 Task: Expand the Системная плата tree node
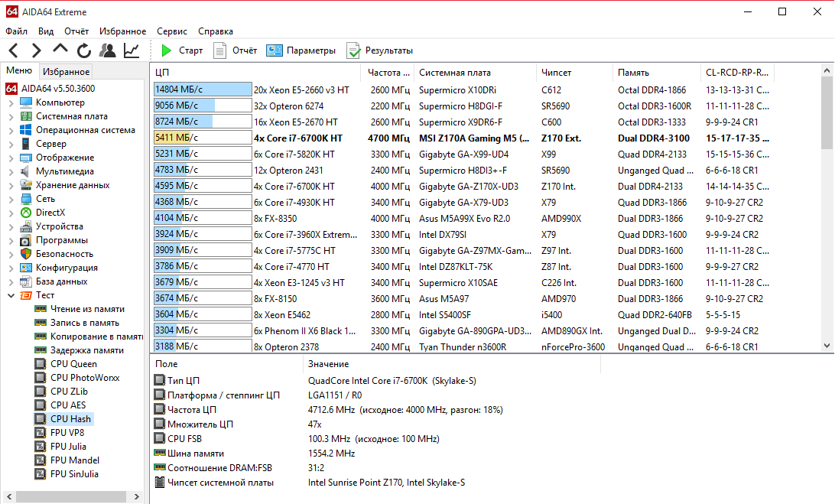[x=11, y=117]
